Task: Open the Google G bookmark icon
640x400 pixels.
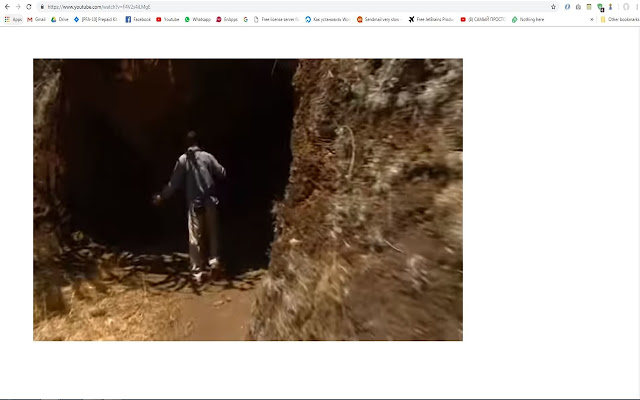Action: (245, 19)
